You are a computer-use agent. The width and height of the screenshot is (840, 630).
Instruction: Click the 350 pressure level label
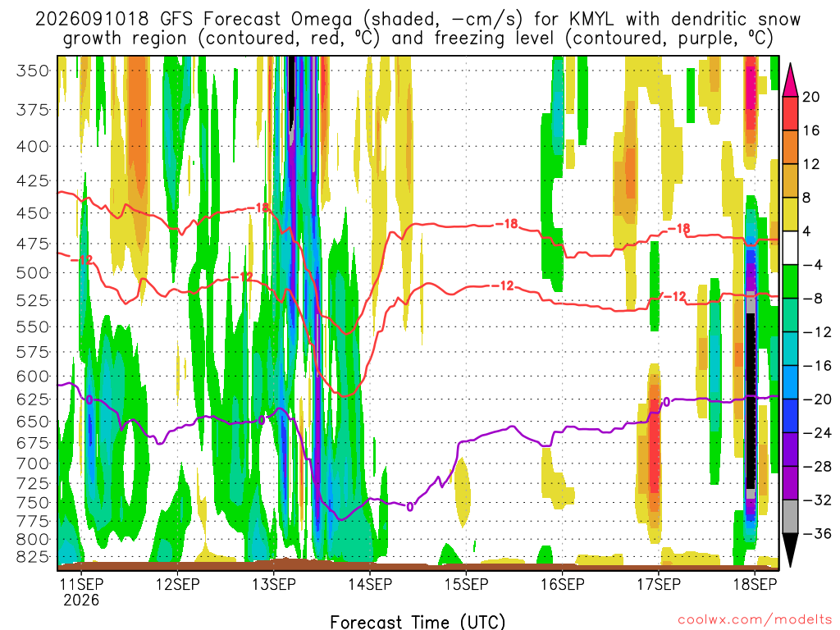click(x=33, y=71)
